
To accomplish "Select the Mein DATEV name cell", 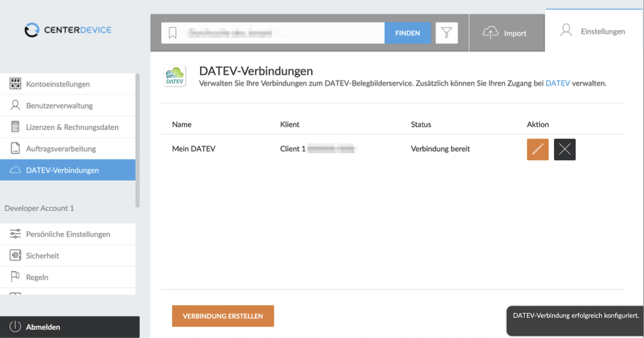I will [x=194, y=149].
